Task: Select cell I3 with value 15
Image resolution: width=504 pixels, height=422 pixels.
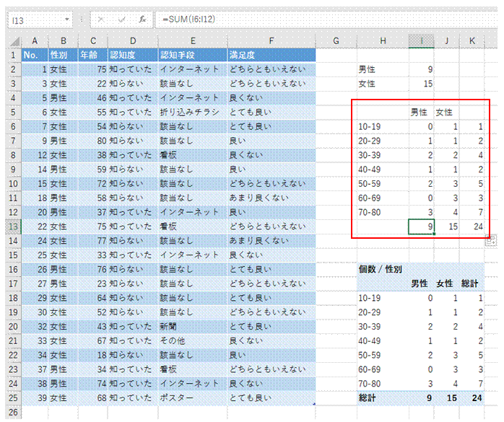Action: [422, 84]
